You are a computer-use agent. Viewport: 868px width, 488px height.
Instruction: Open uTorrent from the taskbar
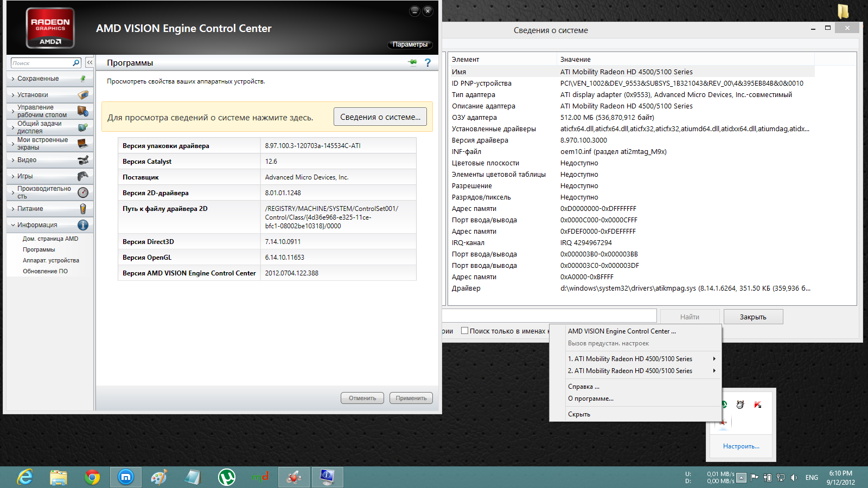click(x=226, y=477)
